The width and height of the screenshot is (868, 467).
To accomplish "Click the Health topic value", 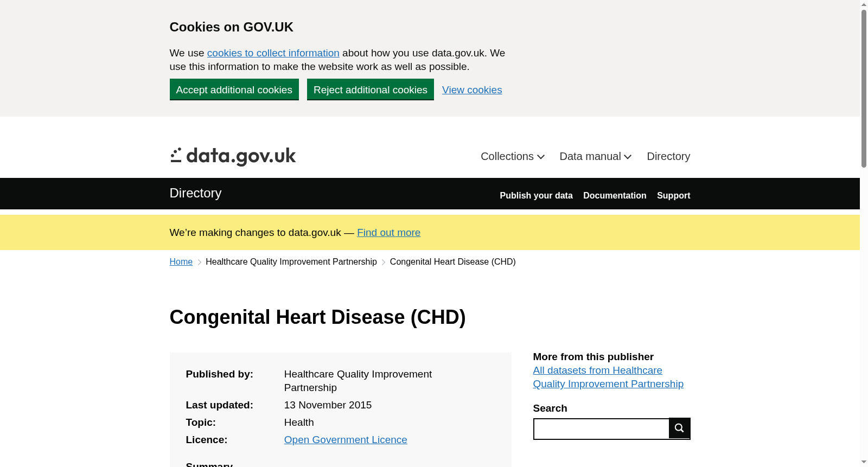I will coord(299,423).
